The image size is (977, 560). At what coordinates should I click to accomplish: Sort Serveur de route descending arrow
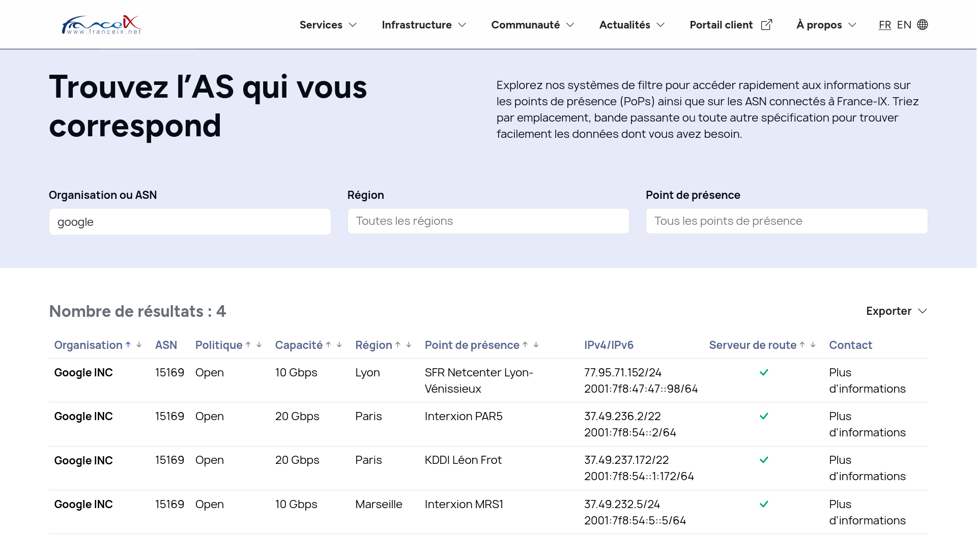click(813, 345)
